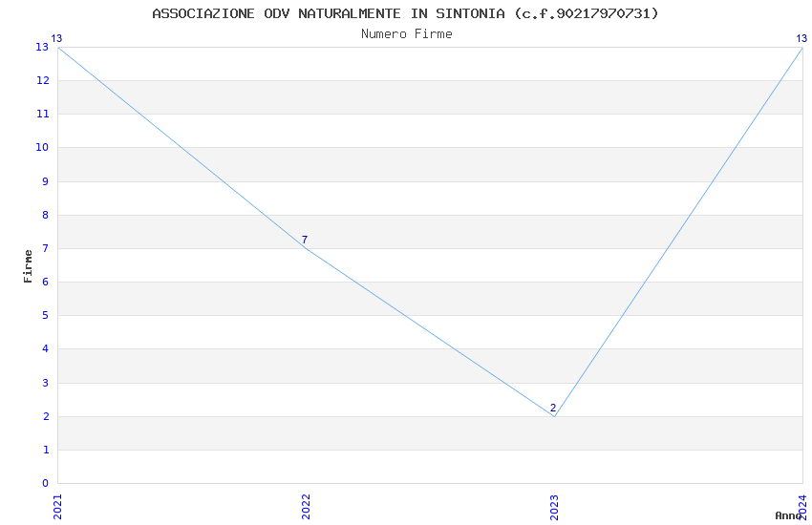812x525 pixels.
Task: Click data point label 2 at 2023
Action: (x=553, y=408)
